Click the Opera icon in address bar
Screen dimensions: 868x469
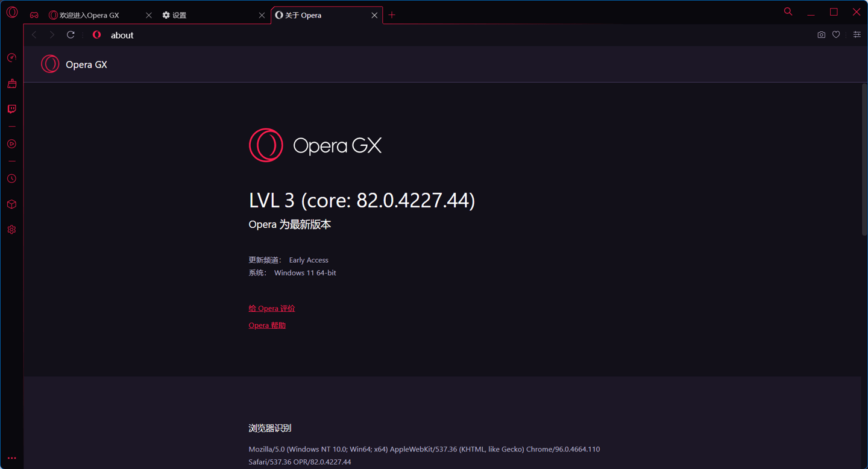pos(96,35)
